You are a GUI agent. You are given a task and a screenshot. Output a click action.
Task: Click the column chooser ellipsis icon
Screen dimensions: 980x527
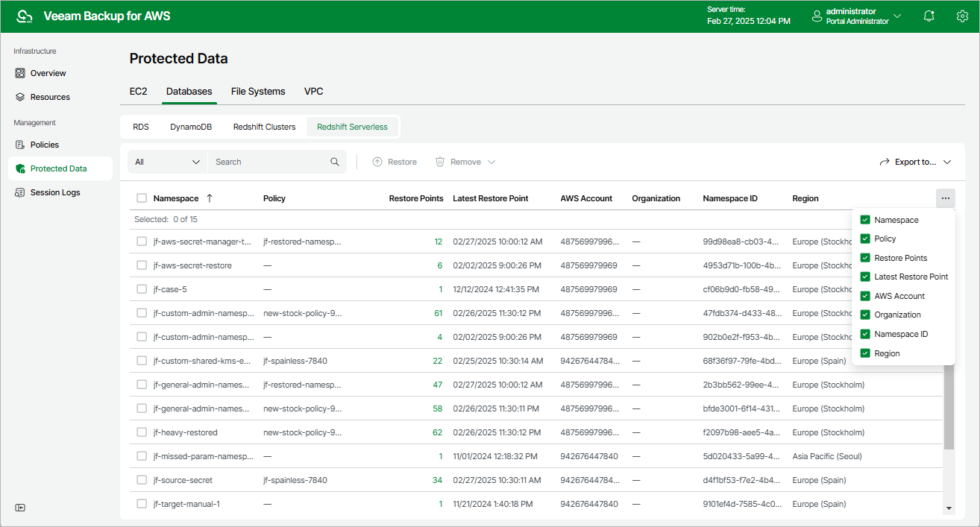tap(945, 198)
